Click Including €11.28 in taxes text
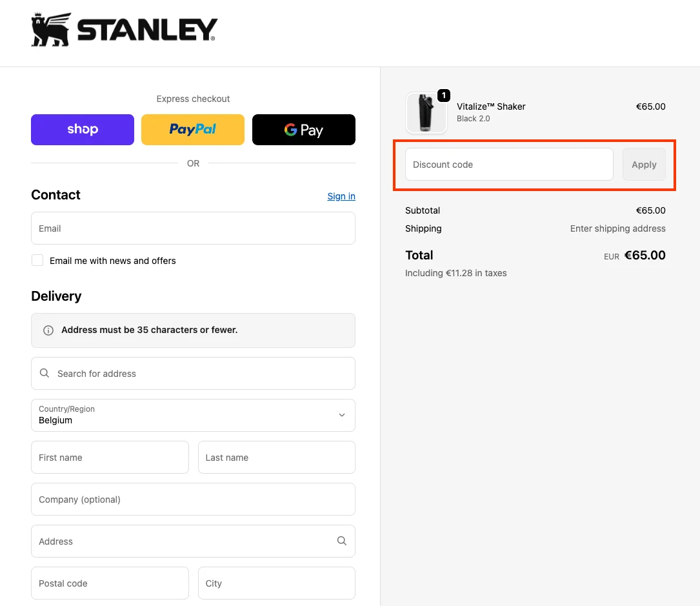Viewport: 700px width, 606px height. [x=455, y=273]
